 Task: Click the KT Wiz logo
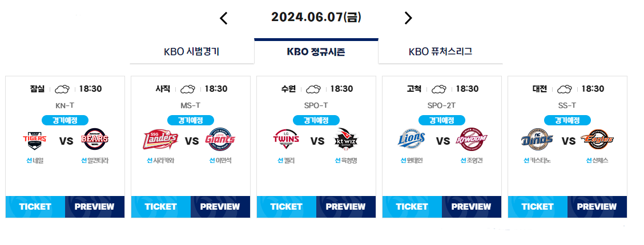pos(347,140)
